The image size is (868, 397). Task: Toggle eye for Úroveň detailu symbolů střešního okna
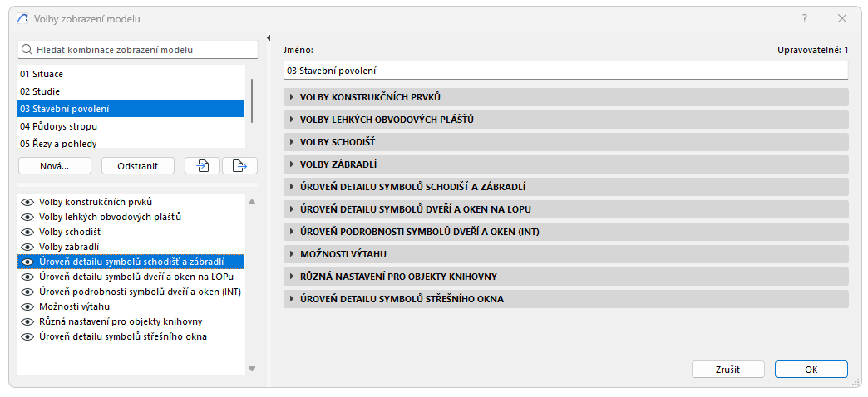(27, 336)
